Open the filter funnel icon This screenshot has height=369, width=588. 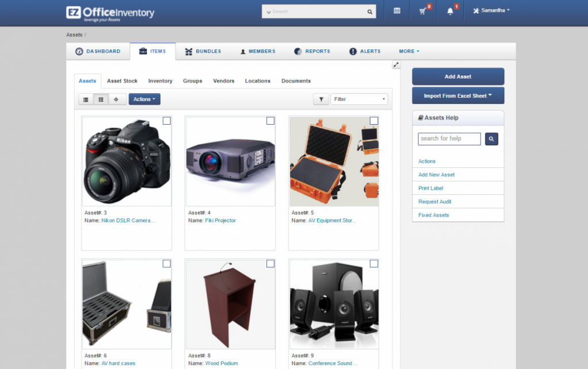(321, 99)
